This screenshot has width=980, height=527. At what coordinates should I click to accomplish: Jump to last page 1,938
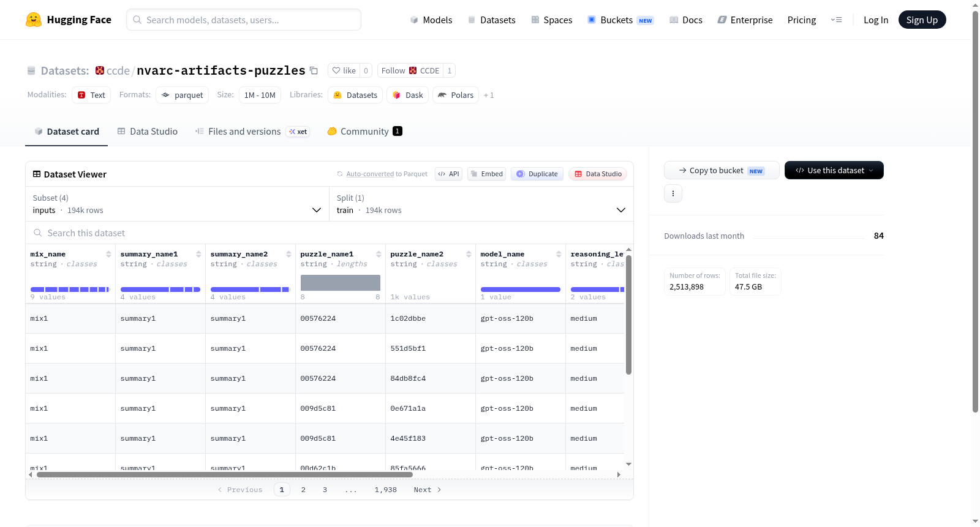(x=386, y=490)
